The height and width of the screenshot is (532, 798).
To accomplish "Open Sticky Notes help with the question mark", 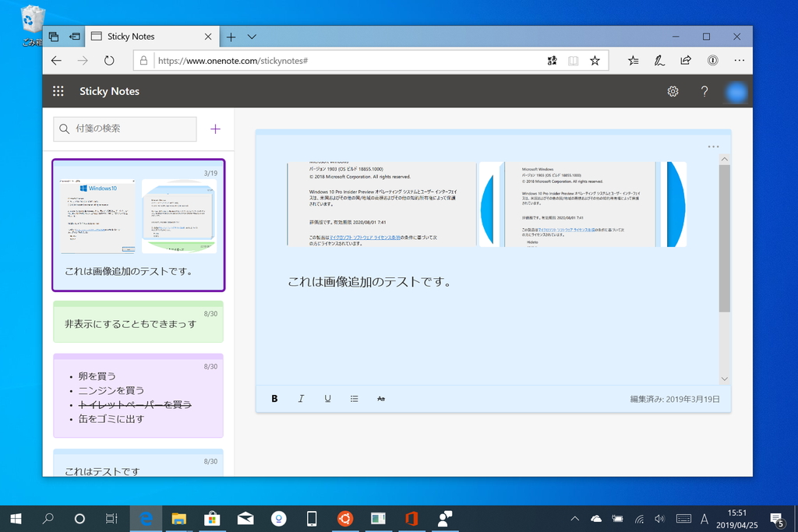I will [x=704, y=91].
